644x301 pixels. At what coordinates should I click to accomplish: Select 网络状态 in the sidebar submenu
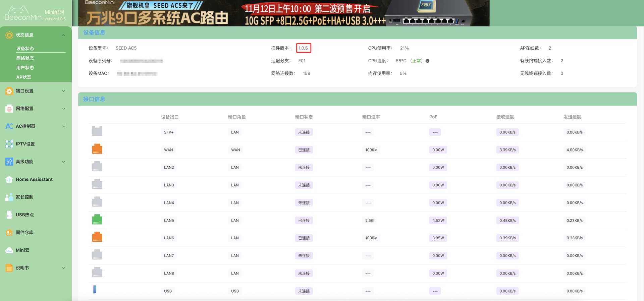coord(25,58)
